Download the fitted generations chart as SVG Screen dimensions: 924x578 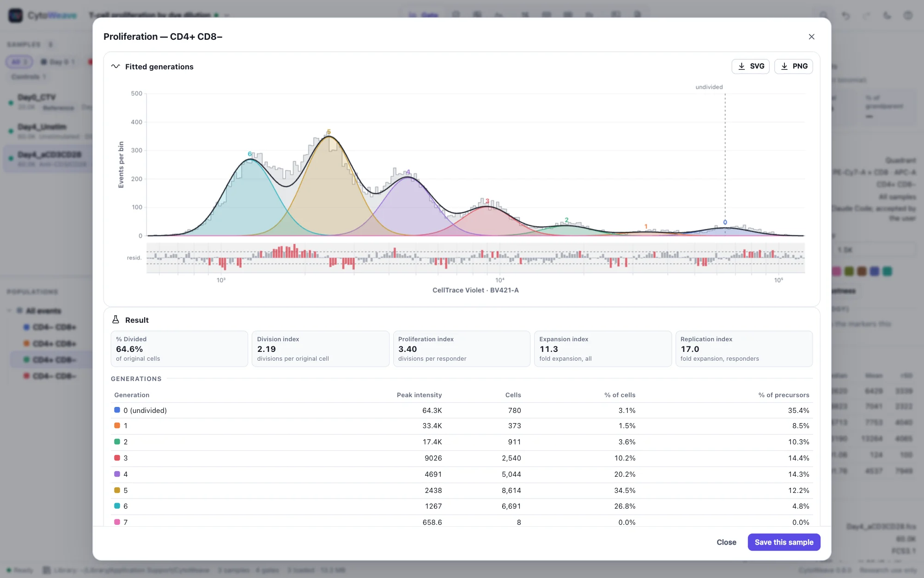750,66
